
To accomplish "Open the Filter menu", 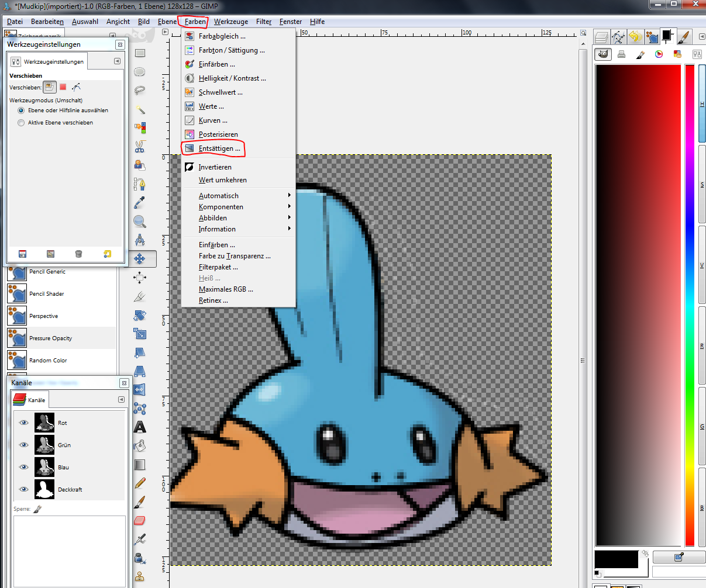I will coord(264,22).
